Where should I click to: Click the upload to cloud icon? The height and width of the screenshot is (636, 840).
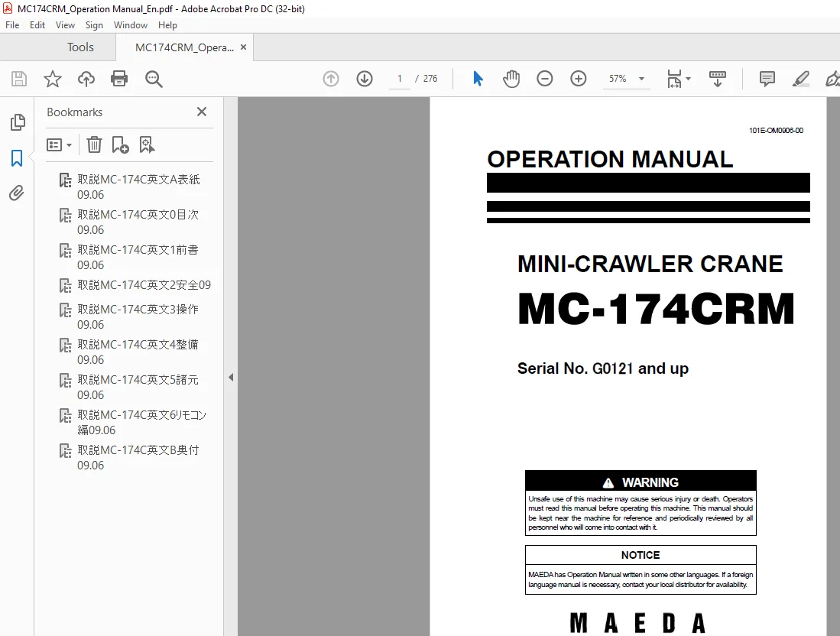(x=86, y=79)
